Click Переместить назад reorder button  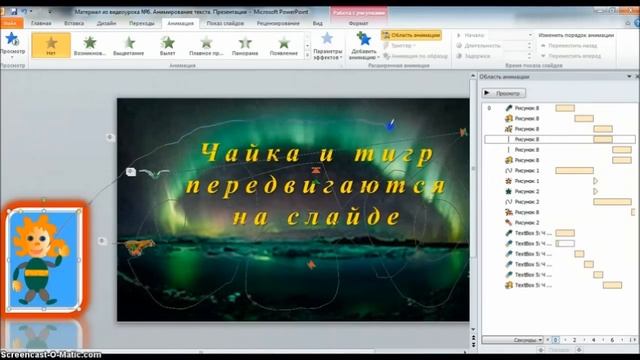569,46
